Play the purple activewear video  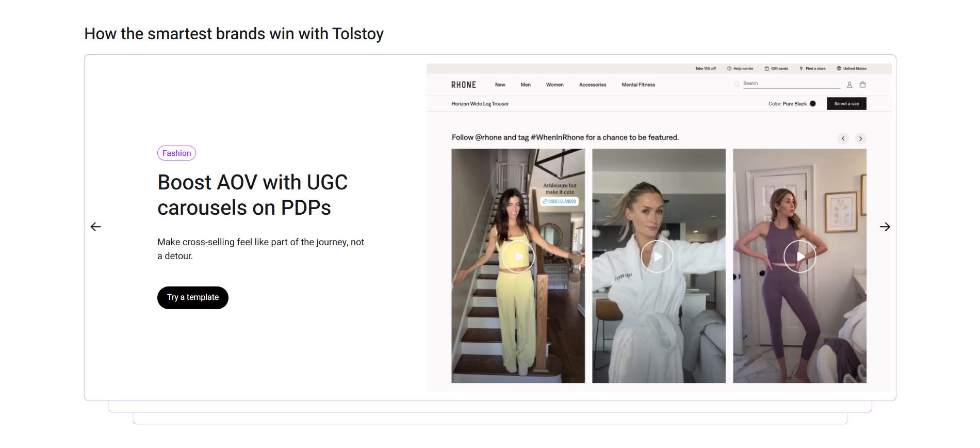coord(800,257)
